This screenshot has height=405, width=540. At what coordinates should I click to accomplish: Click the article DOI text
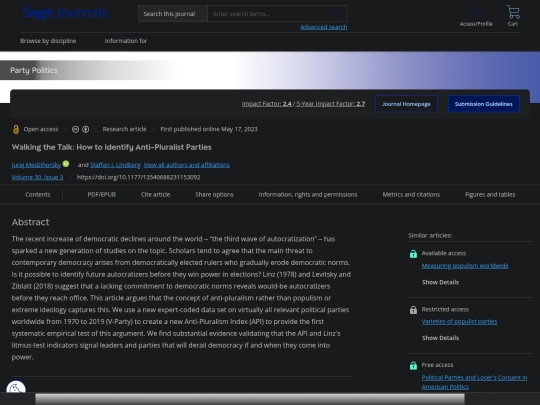coord(138,177)
